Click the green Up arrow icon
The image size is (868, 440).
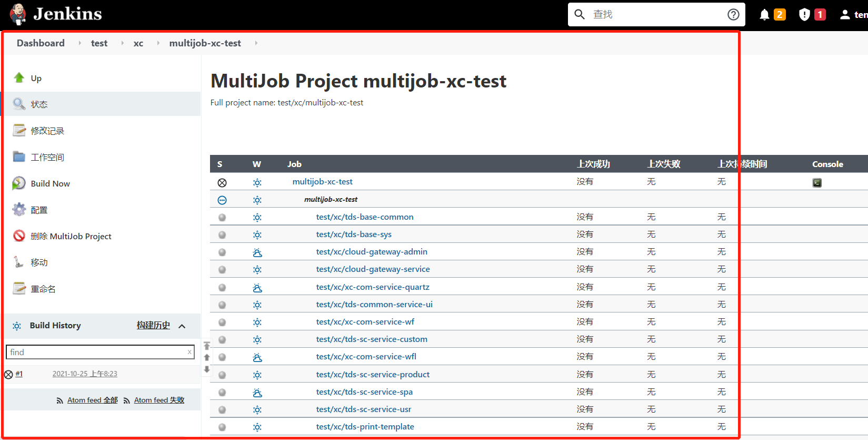19,78
